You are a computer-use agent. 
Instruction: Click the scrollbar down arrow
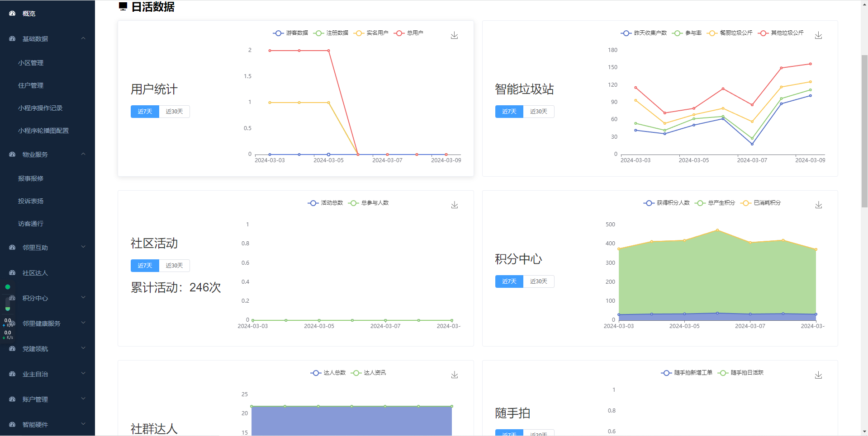[864, 432]
